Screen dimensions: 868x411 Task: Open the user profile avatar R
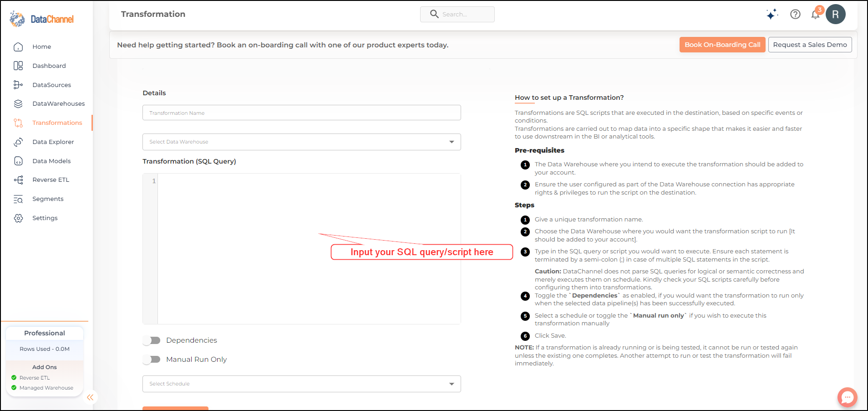coord(836,14)
